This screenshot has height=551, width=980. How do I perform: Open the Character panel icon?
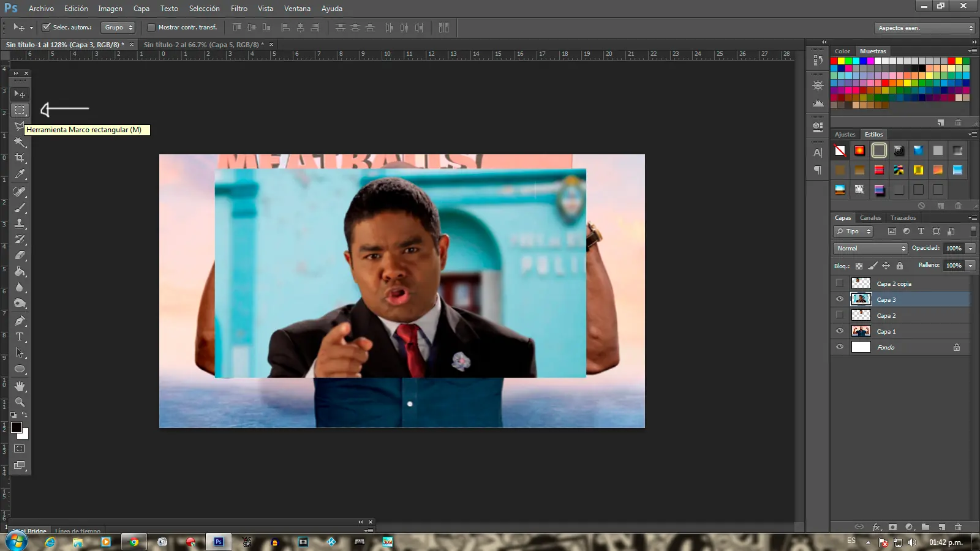pos(818,153)
